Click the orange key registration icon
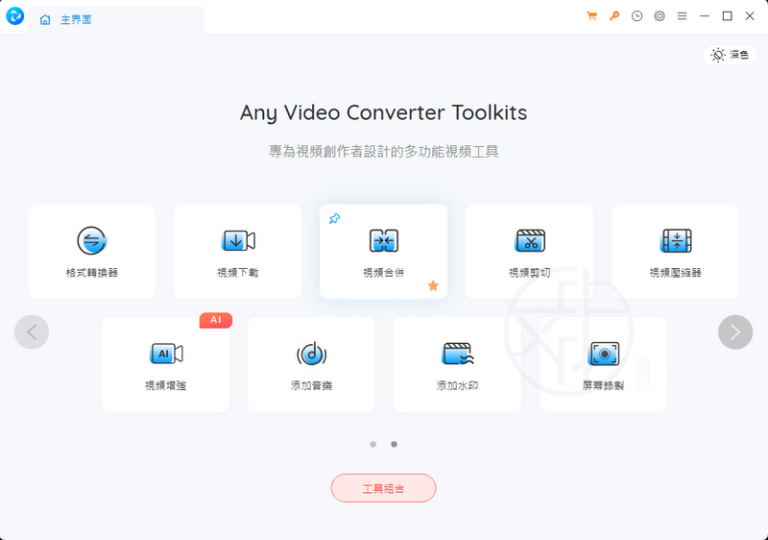This screenshot has width=768, height=540. (x=615, y=16)
